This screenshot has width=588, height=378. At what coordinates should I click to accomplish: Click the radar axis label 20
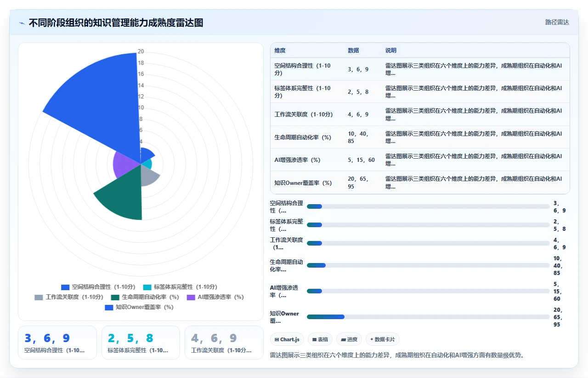coord(141,52)
